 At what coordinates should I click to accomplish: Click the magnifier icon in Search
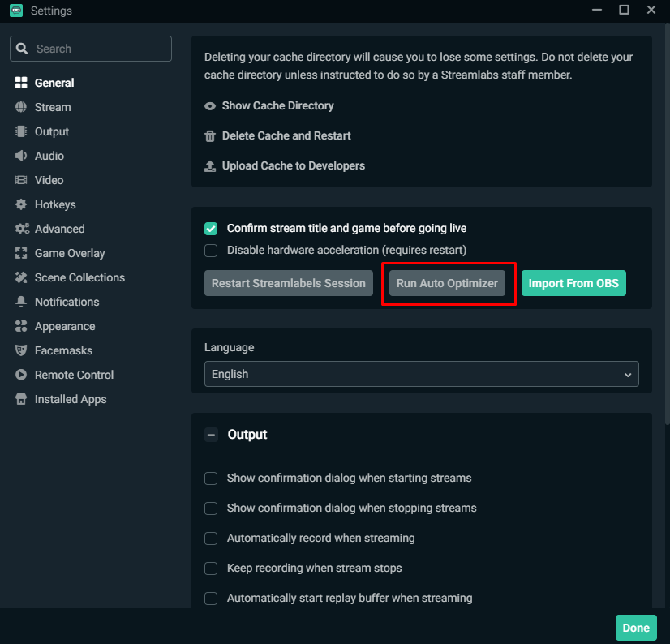pyautogui.click(x=22, y=49)
